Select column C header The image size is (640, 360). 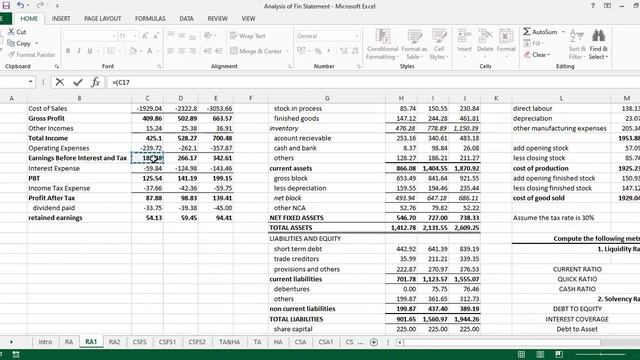[147, 98]
